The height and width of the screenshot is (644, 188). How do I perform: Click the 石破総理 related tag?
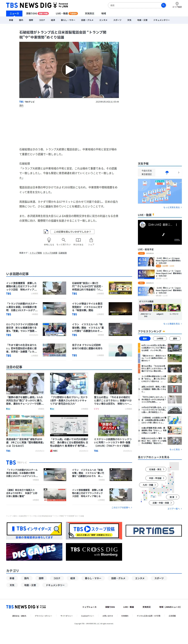tap(62, 253)
